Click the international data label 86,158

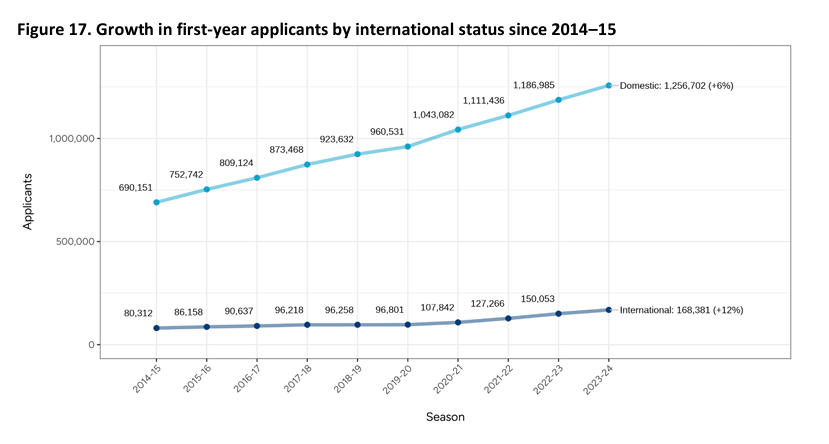pos(189,312)
